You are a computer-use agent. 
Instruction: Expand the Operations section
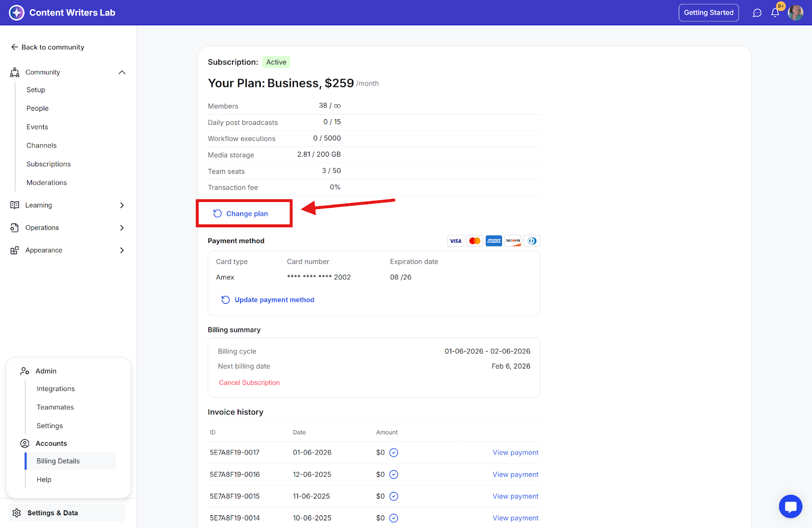(x=122, y=228)
